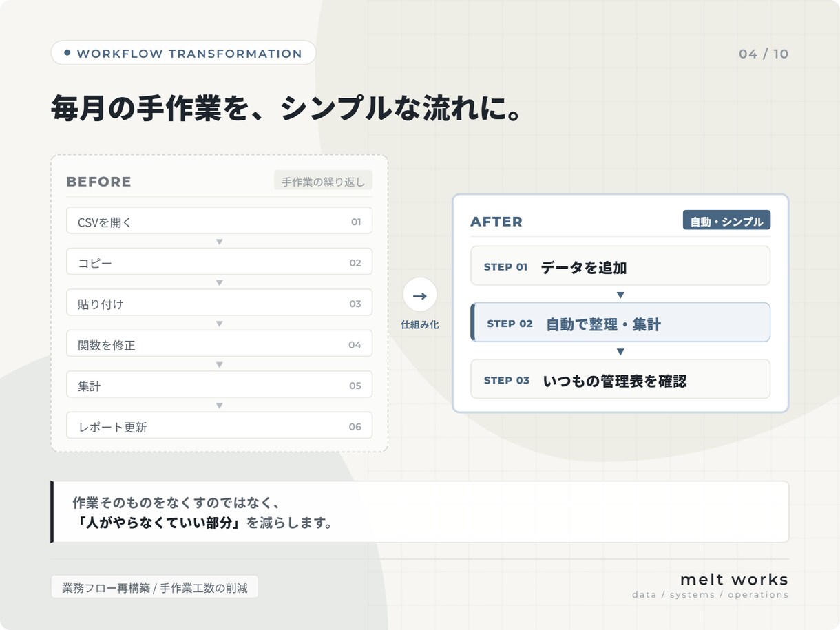Click the 手作業の繰り返し tag
The image size is (840, 630).
323,181
